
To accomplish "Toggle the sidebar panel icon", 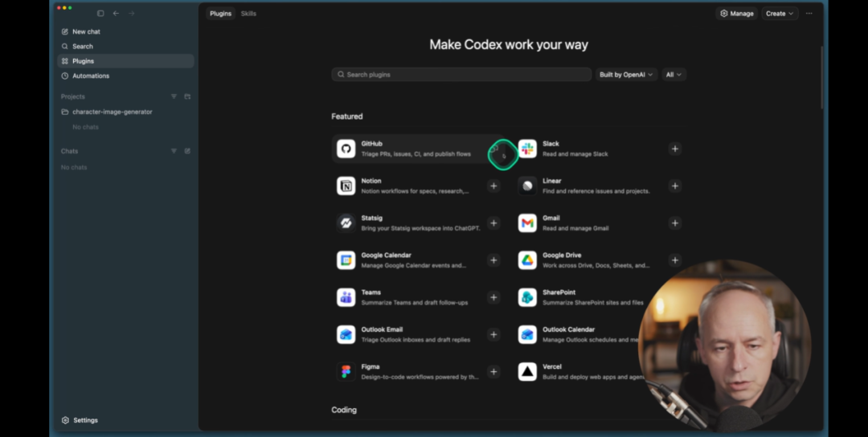I will pos(100,14).
